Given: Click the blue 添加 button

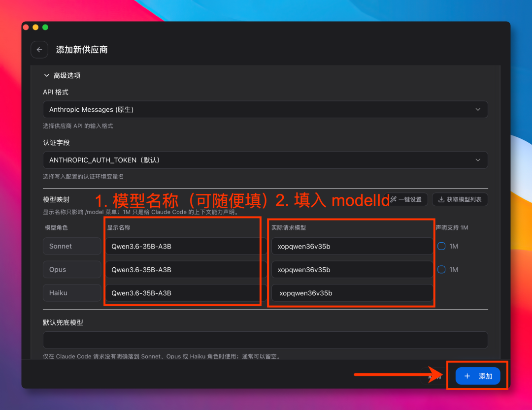Looking at the screenshot, I should [478, 376].
